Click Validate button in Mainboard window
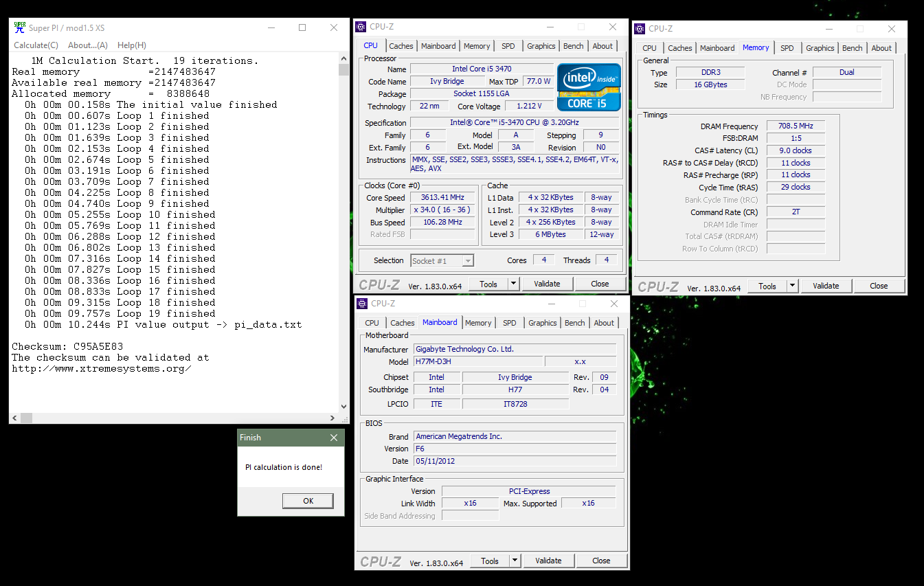Screen dimensions: 924x586 point(548,561)
